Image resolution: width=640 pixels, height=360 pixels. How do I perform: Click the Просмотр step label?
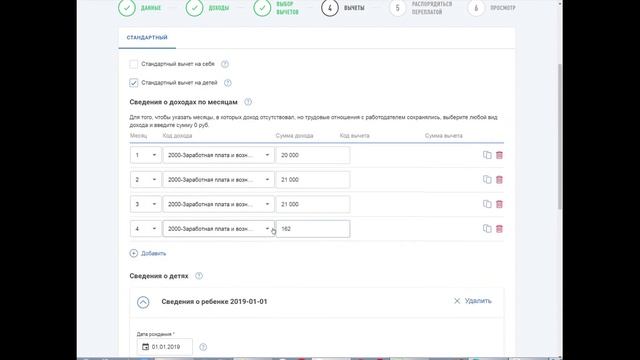(503, 8)
